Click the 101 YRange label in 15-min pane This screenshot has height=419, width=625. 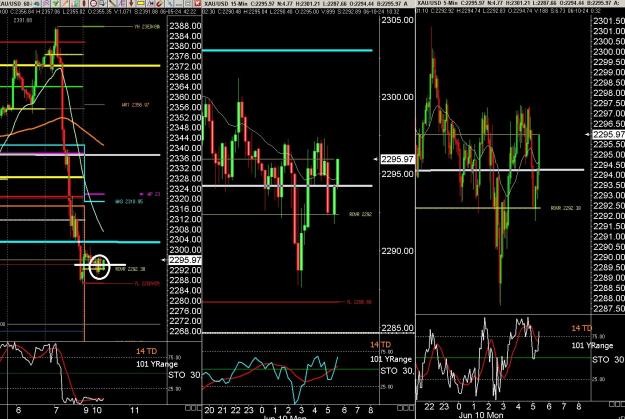(391, 359)
